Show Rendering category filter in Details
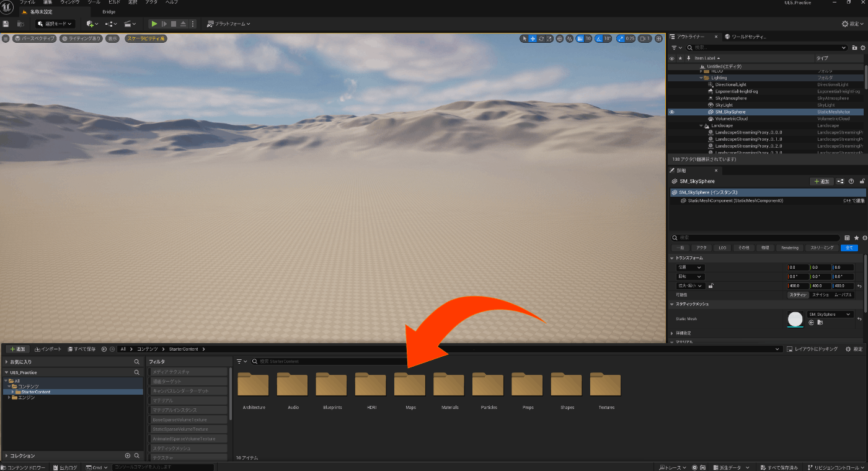868x471 pixels. click(x=789, y=248)
